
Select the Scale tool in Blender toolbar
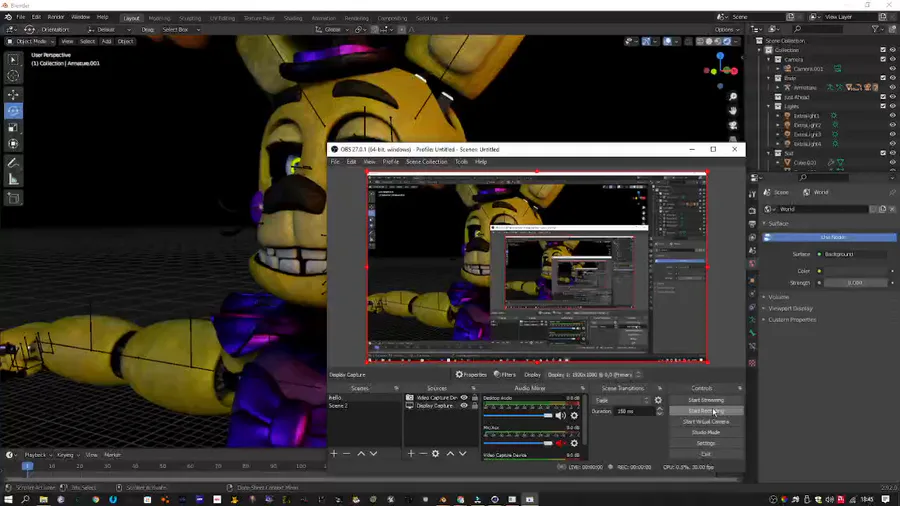[13, 127]
